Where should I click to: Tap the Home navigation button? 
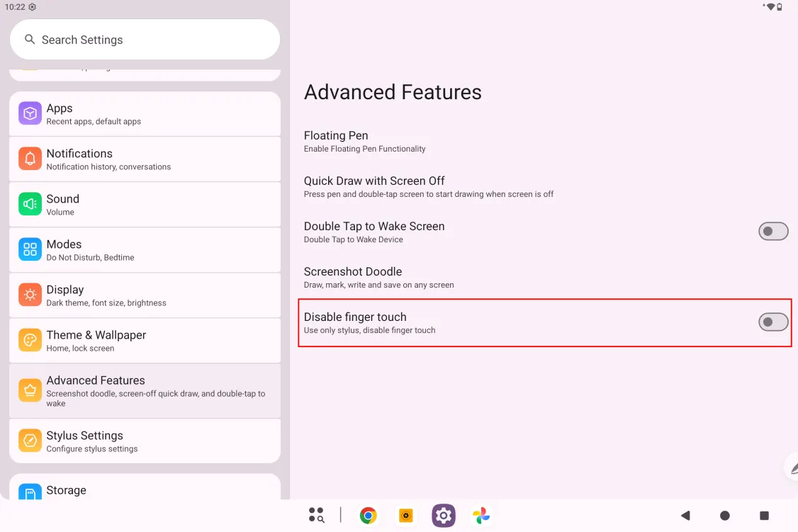click(x=725, y=515)
